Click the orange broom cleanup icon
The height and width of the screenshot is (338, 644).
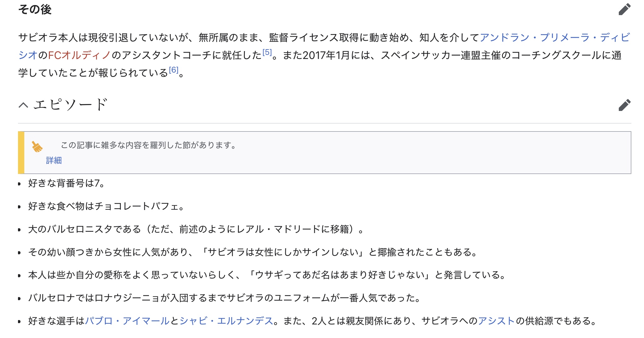37,147
